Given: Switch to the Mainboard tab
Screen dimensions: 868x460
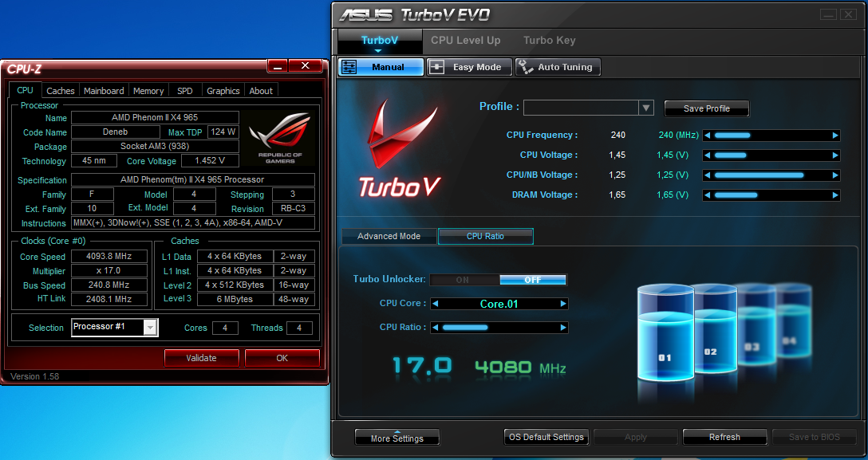Looking at the screenshot, I should (104, 91).
